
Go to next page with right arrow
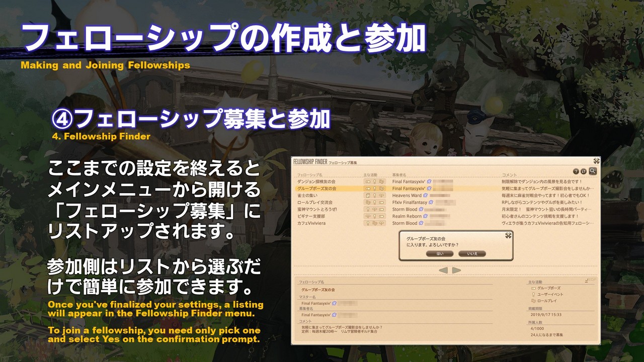(x=456, y=270)
